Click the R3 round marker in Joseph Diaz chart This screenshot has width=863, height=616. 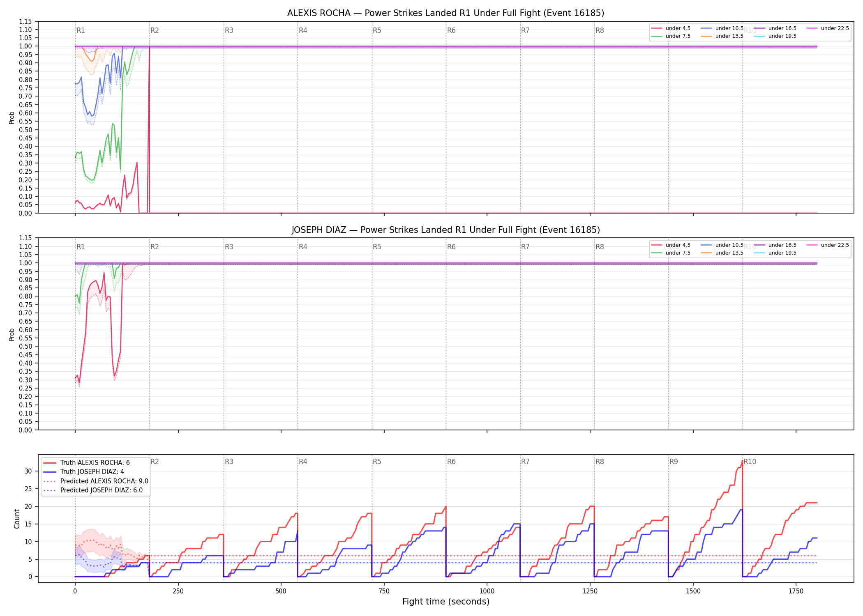[x=229, y=247]
